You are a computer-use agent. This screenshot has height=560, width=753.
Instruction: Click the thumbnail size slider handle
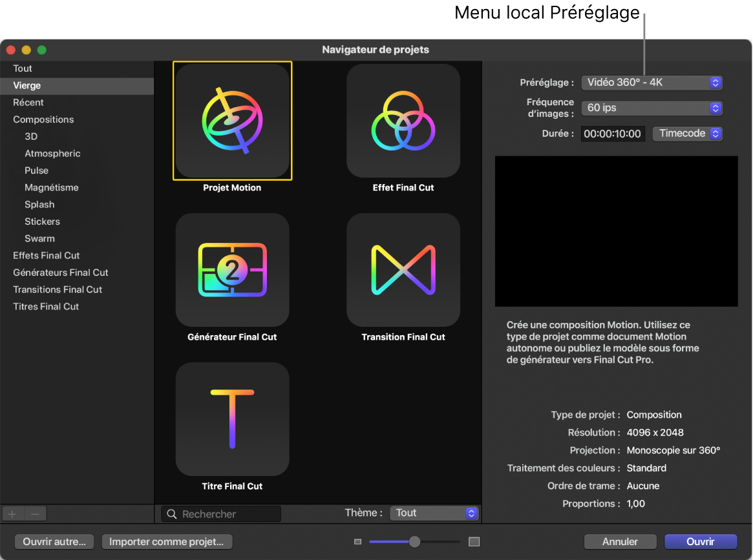click(x=415, y=542)
